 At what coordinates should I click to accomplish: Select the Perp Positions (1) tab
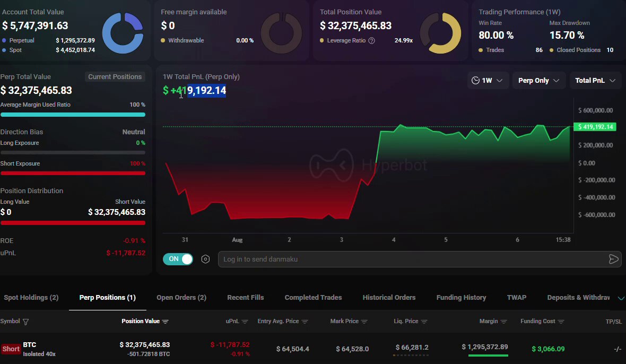107,297
